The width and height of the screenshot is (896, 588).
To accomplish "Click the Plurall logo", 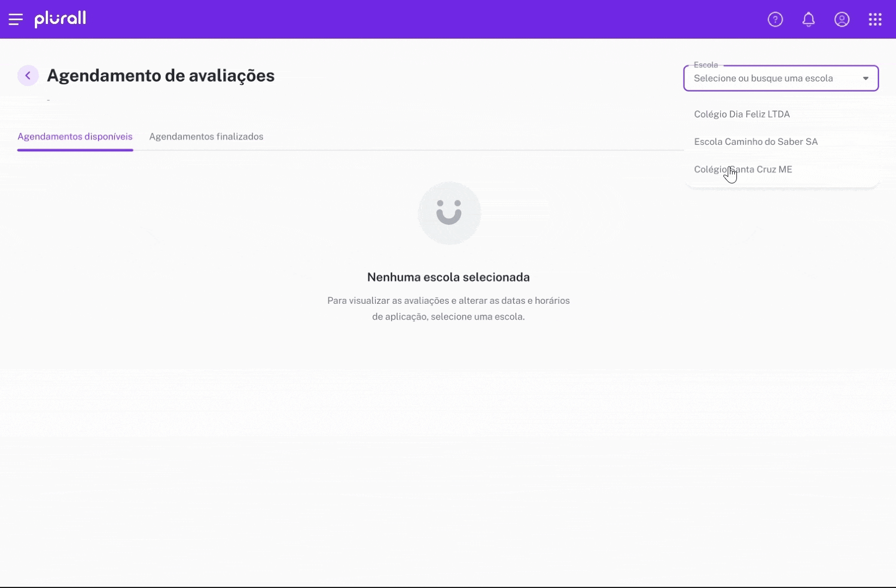I will [x=60, y=19].
